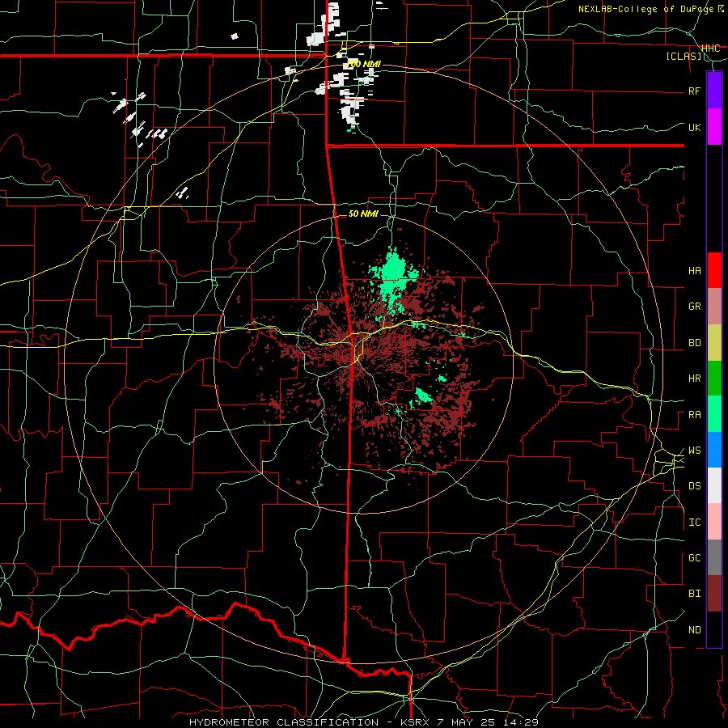
Task: Click the 'NEXLAB-College of DuPage' credit text
Action: (647, 9)
